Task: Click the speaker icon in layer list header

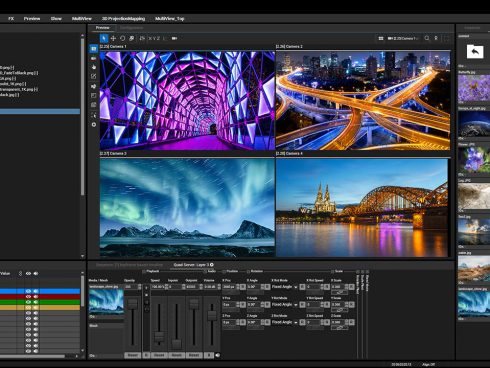Action: click(x=36, y=273)
